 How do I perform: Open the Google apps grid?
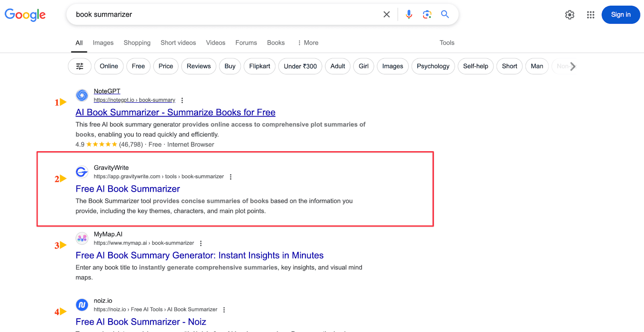(x=590, y=15)
